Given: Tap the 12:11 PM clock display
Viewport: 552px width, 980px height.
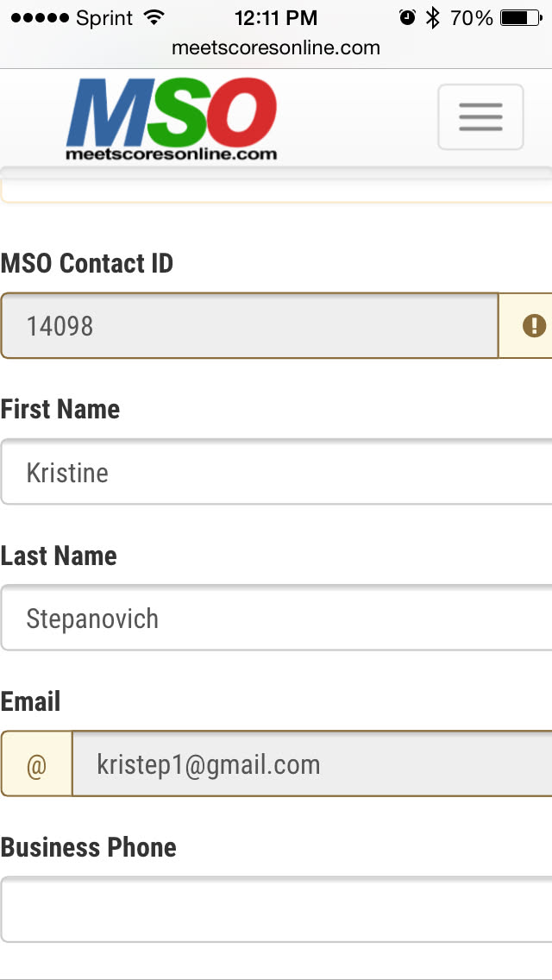Looking at the screenshot, I should tap(276, 17).
